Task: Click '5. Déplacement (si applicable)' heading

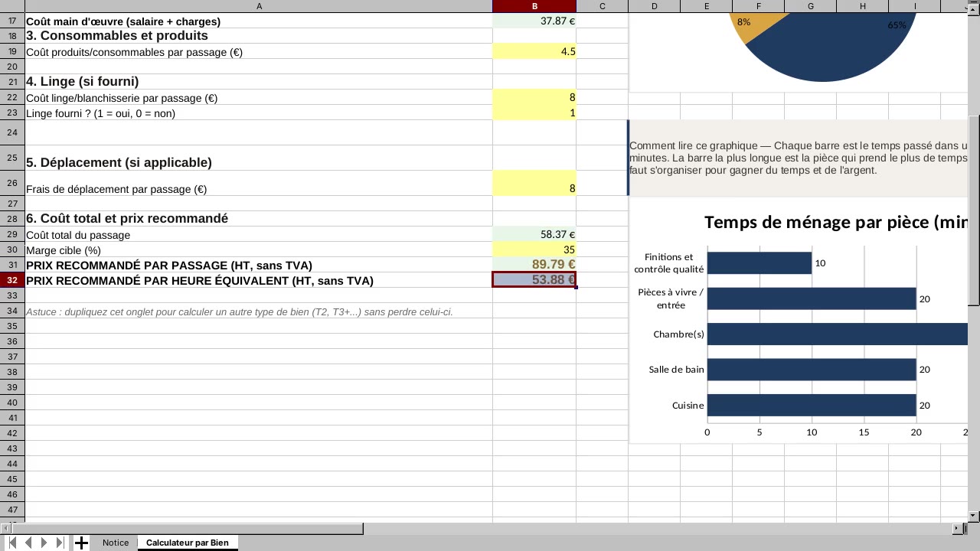Action: 119,162
